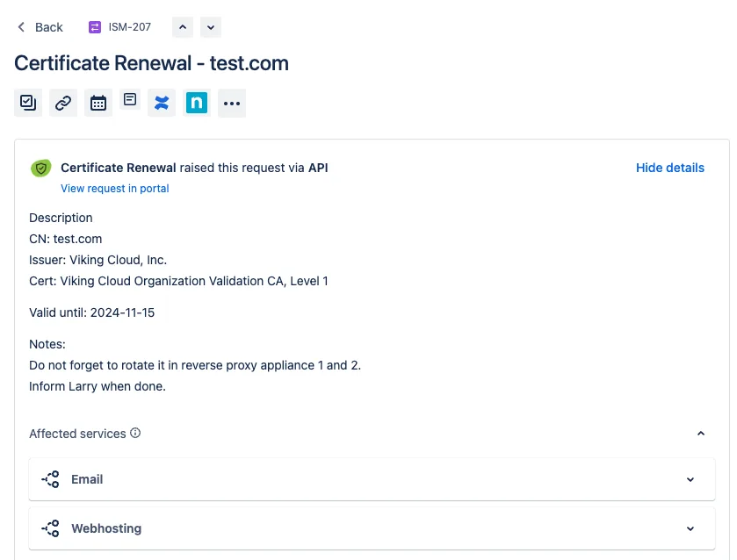Click the teal 'n' app icon

coord(197,103)
